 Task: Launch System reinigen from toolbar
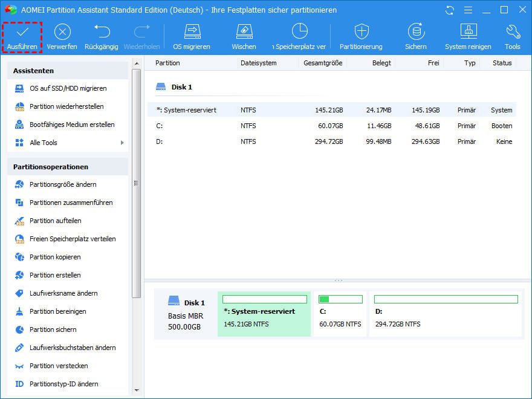pyautogui.click(x=468, y=37)
